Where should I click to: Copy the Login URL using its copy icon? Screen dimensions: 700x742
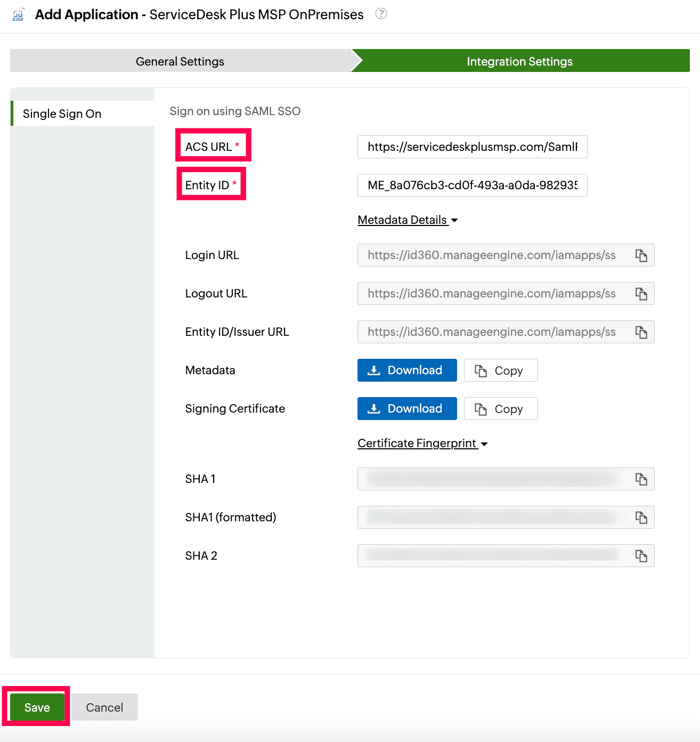(641, 255)
